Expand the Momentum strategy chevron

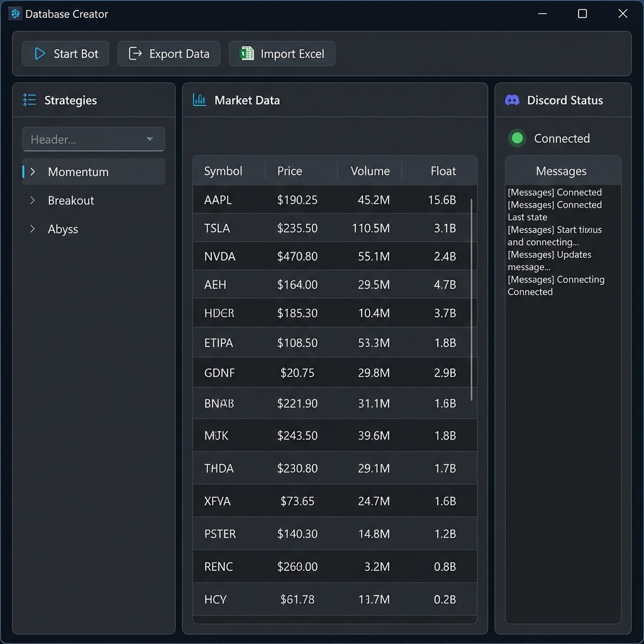[x=33, y=172]
